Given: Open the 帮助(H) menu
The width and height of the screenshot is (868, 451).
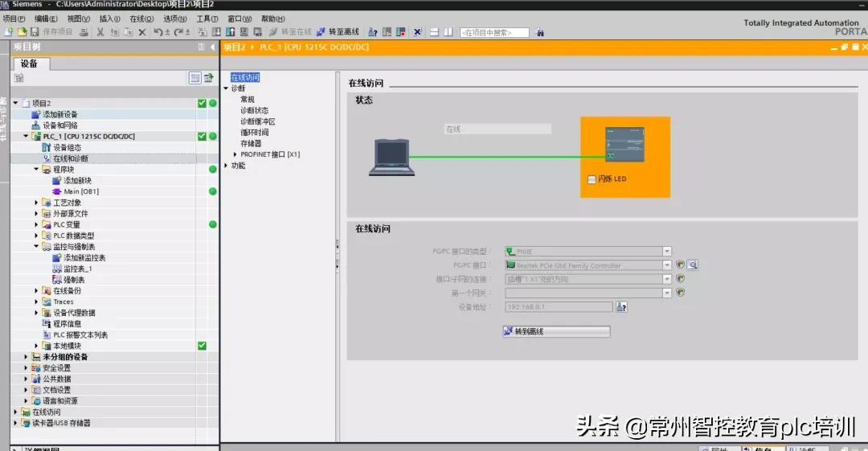Looking at the screenshot, I should (x=273, y=18).
